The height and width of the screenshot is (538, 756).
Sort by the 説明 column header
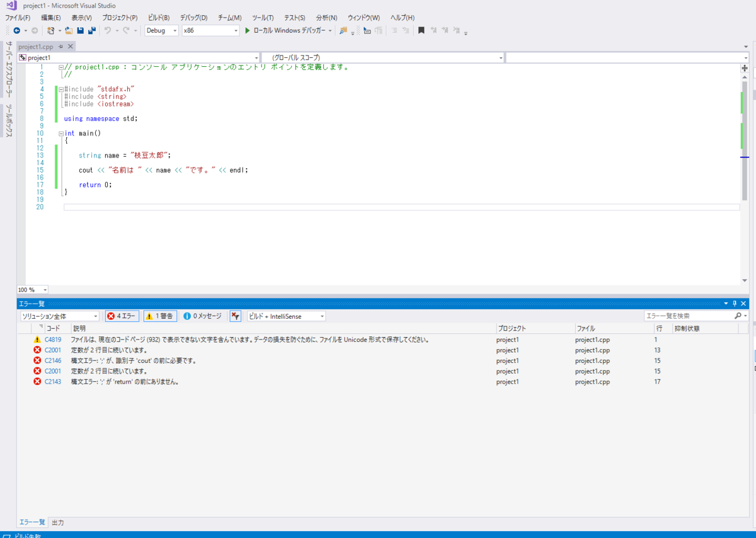282,328
